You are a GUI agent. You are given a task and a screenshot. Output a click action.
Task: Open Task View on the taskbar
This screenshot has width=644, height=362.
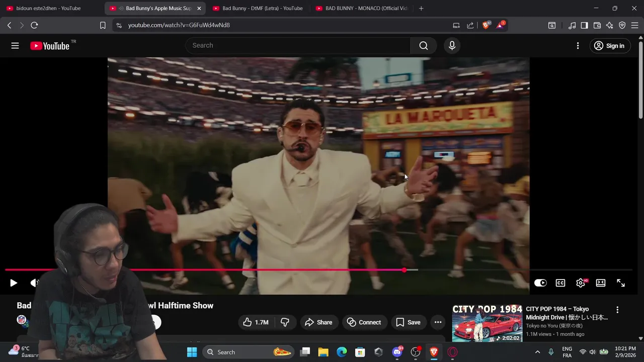pyautogui.click(x=305, y=352)
